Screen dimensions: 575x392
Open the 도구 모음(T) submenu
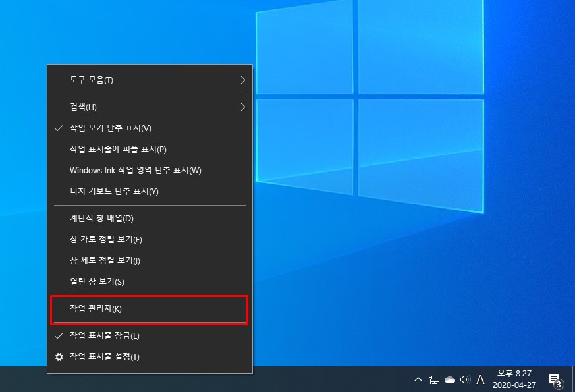(x=150, y=80)
